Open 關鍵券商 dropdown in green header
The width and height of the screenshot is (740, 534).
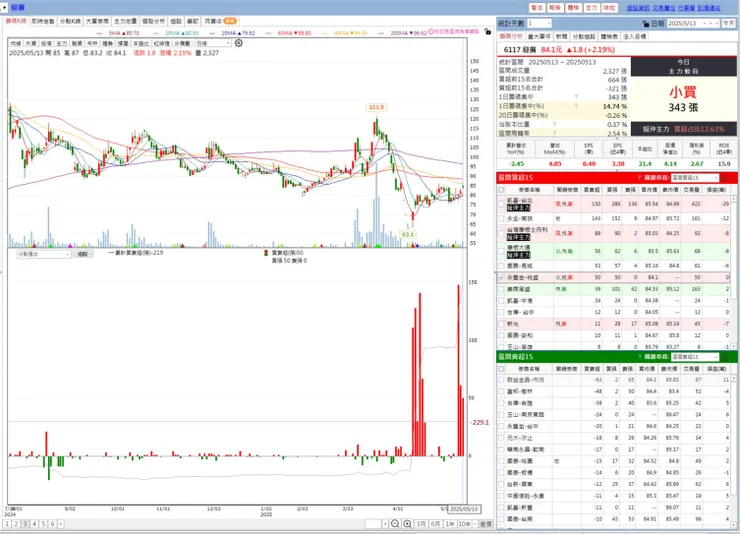click(x=695, y=357)
